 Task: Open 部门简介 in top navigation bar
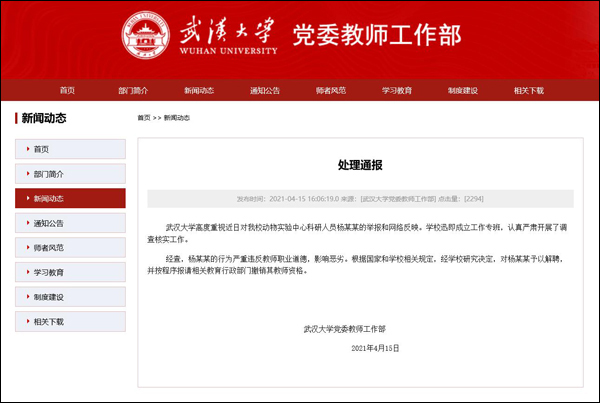133,90
